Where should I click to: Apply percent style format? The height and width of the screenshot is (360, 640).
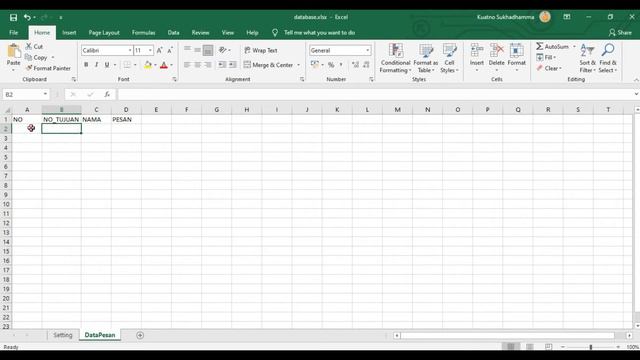pyautogui.click(x=331, y=64)
